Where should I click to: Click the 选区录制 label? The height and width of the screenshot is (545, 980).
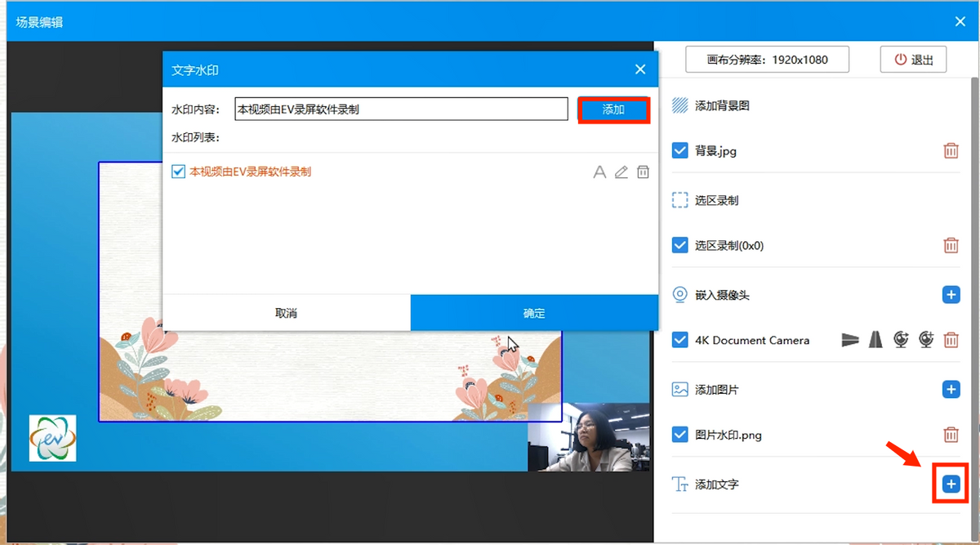pyautogui.click(x=717, y=200)
